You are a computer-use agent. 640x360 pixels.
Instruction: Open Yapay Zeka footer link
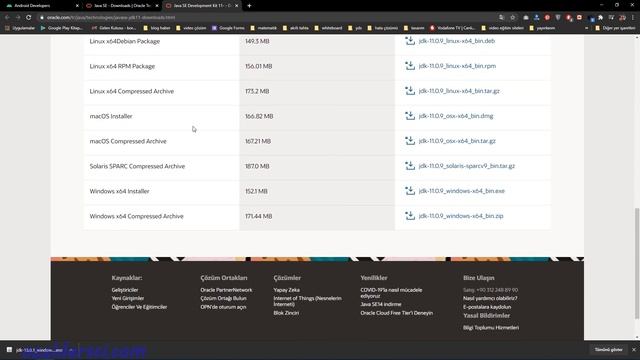point(287,290)
